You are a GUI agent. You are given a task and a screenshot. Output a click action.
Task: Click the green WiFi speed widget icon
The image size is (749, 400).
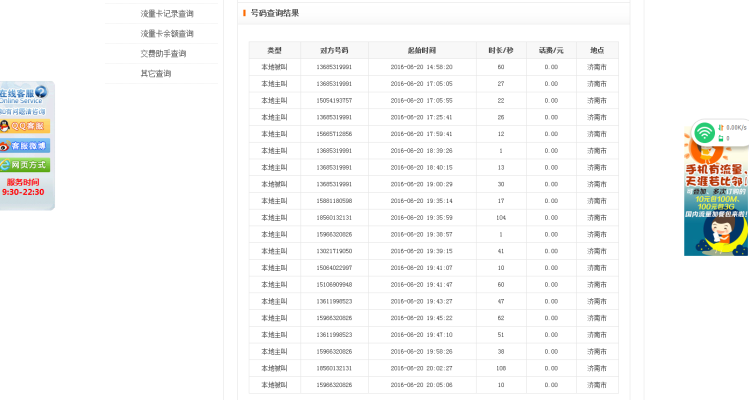(705, 132)
